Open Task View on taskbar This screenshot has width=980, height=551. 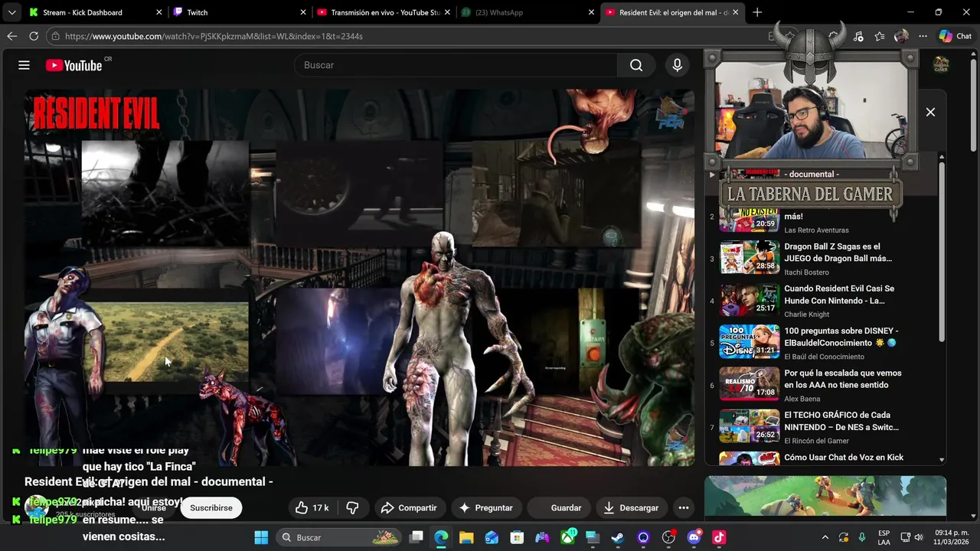416,537
